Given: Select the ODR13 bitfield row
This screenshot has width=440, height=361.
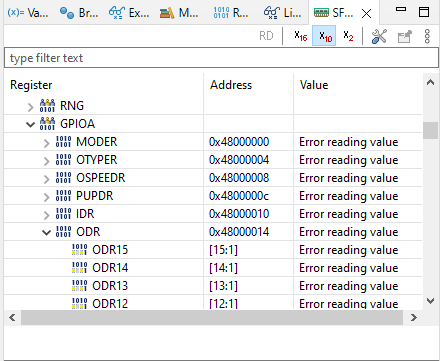Looking at the screenshot, I should (x=213, y=286).
